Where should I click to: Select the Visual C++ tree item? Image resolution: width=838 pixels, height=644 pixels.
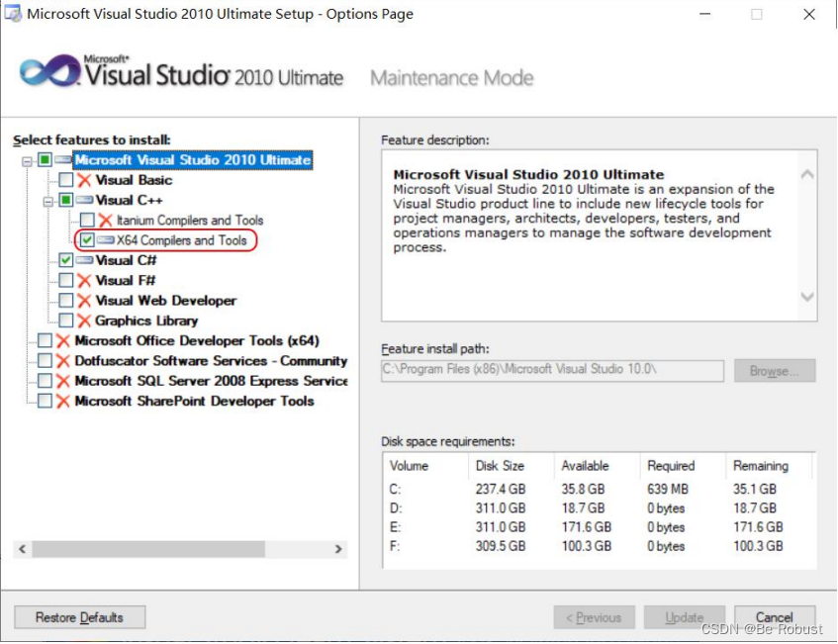129,201
